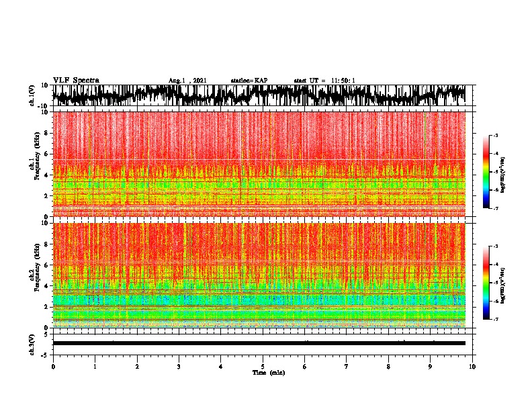Click tick label 9 on Time axis
This screenshot has height=411, width=532.
[x=430, y=367]
